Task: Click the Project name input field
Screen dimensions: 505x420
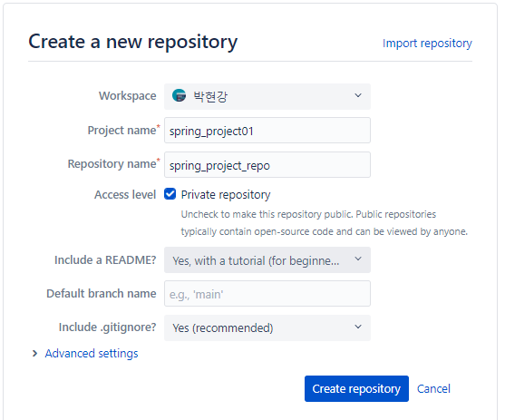Action: point(267,131)
